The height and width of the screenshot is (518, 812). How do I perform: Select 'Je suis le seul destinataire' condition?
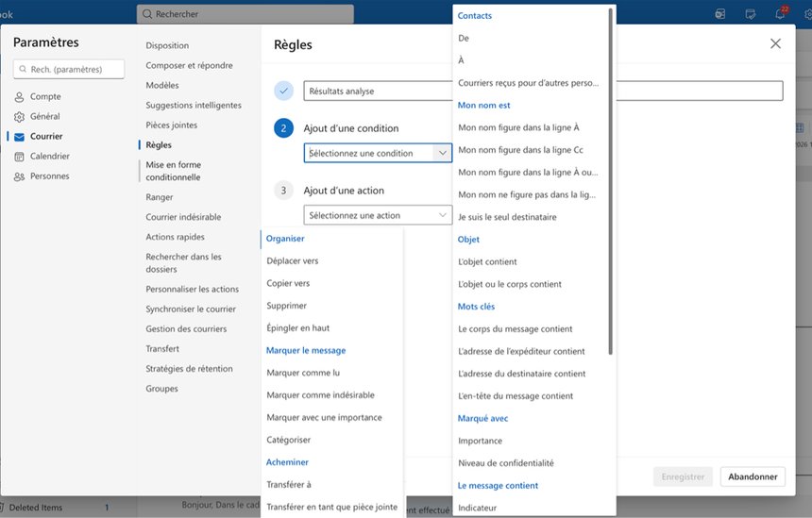[x=507, y=217]
